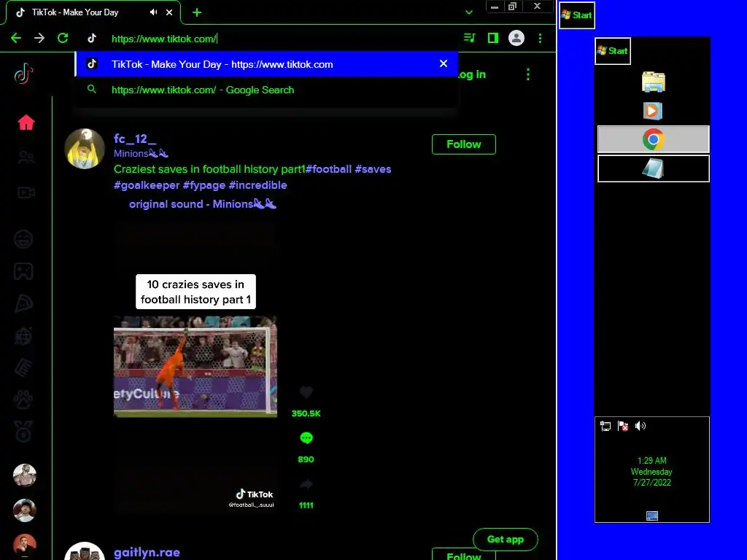Screen dimensions: 747x560
Task: Click the #fypage hashtag
Action: coord(204,185)
